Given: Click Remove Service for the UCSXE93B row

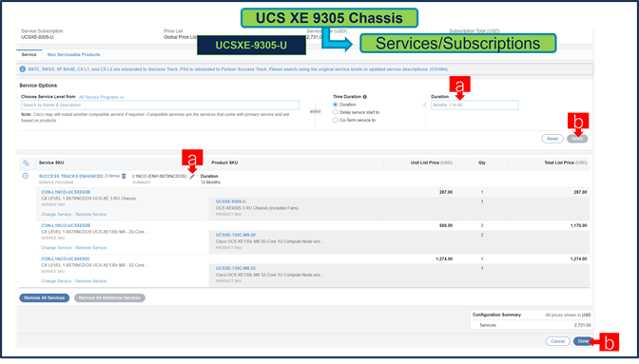Looking at the screenshot, I should 91,215.
